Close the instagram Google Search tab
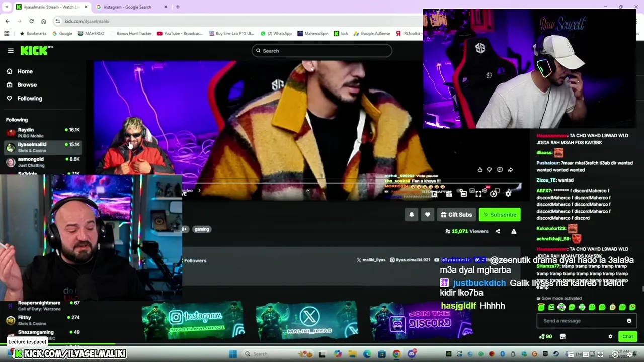Viewport: 644px width, 362px height. [166, 7]
